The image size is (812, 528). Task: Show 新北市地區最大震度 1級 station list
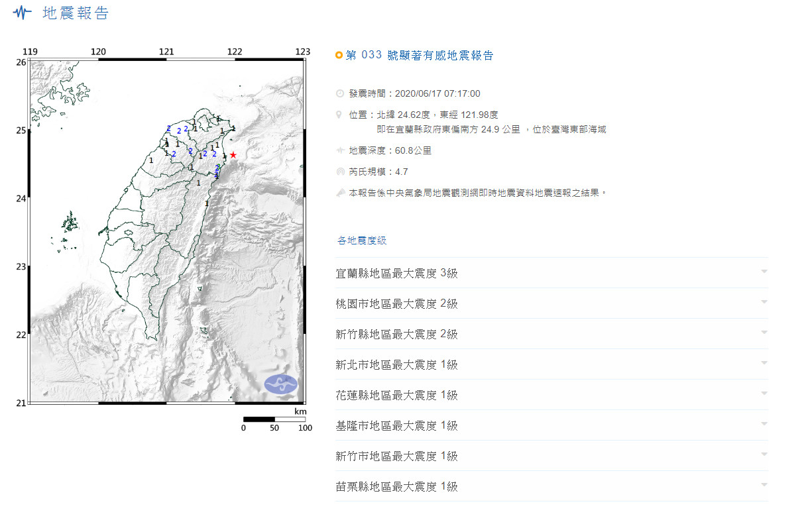(551, 364)
